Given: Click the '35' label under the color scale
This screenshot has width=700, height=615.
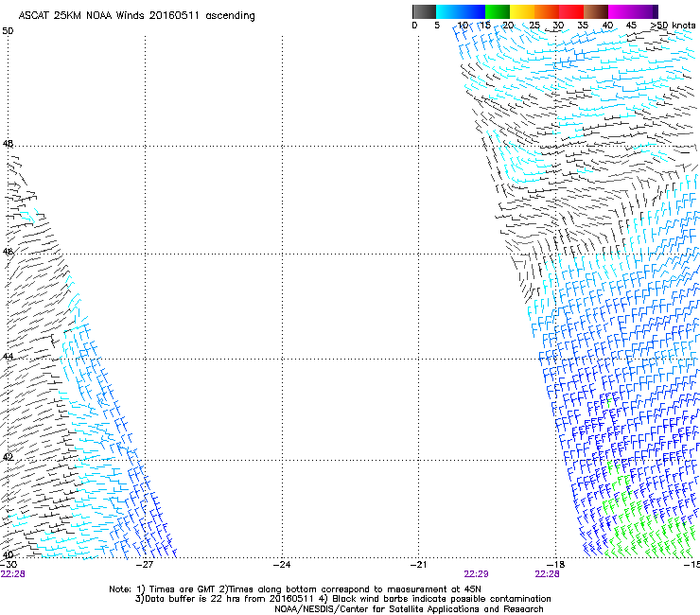Looking at the screenshot, I should 583,26.
